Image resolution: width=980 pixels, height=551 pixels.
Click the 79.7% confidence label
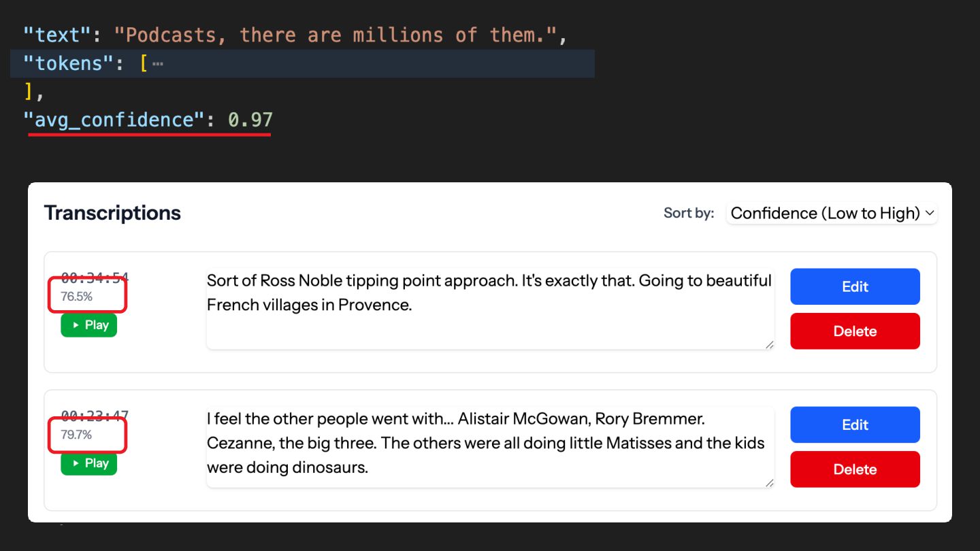coord(77,435)
